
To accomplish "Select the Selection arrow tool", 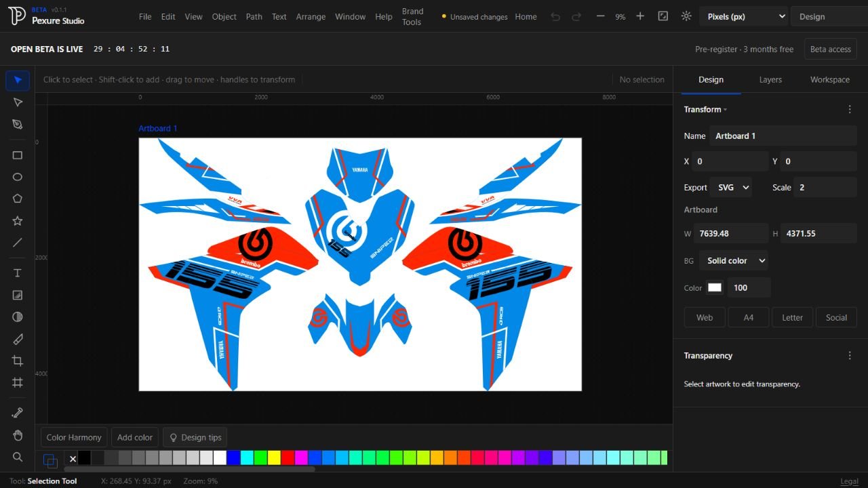I will tap(18, 81).
